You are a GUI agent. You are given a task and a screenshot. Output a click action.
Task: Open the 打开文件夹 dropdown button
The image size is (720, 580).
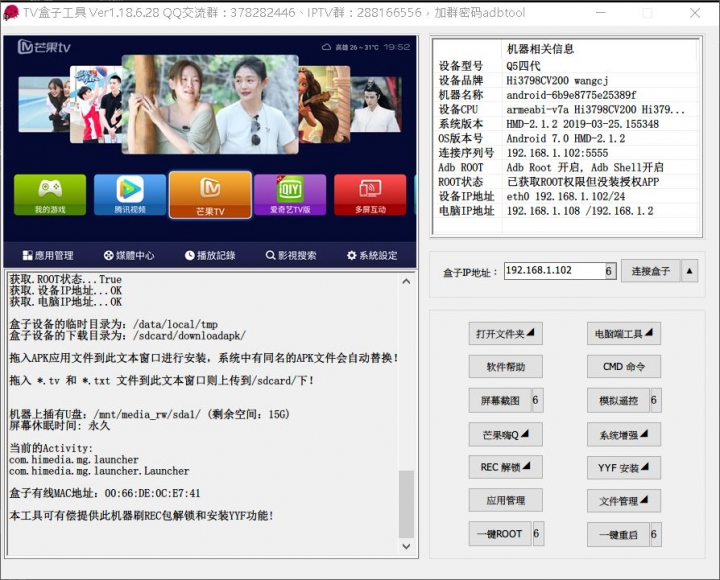pos(505,333)
